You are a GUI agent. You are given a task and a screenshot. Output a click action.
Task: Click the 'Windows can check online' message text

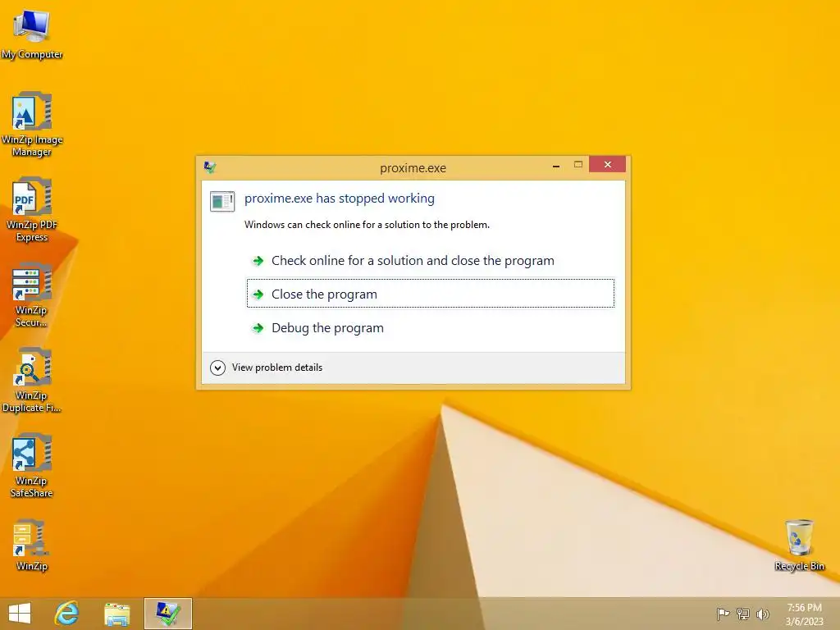367,225
